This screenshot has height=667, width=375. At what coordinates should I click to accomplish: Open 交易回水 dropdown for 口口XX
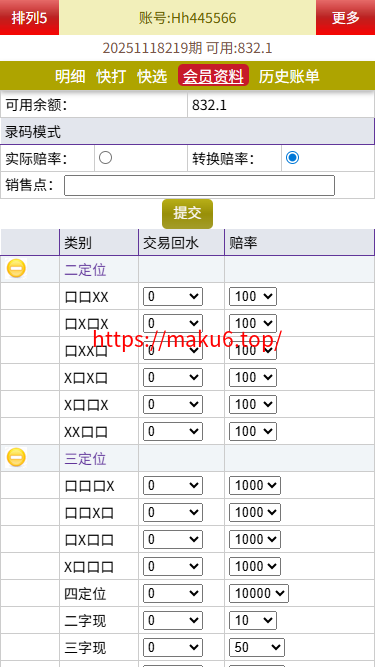pyautogui.click(x=173, y=296)
